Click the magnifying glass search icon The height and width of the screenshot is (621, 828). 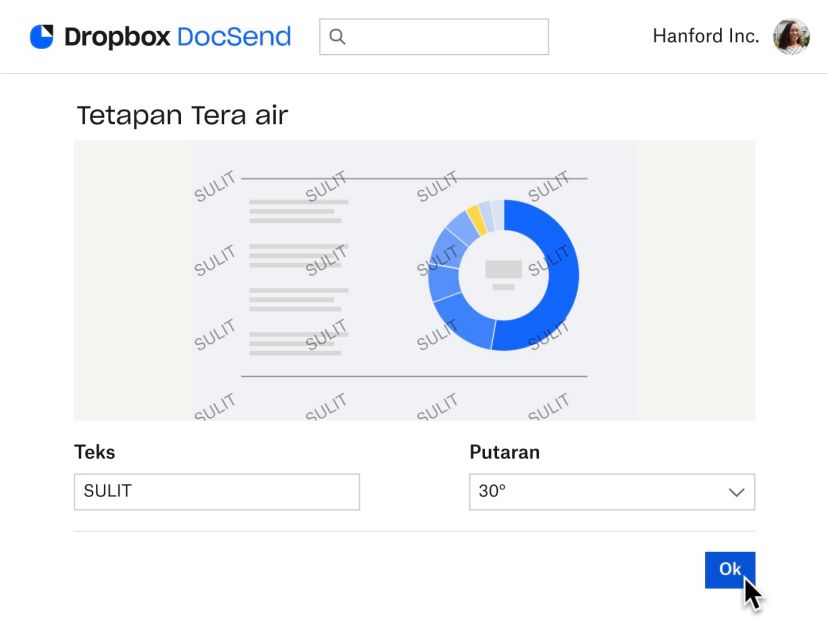(x=340, y=37)
